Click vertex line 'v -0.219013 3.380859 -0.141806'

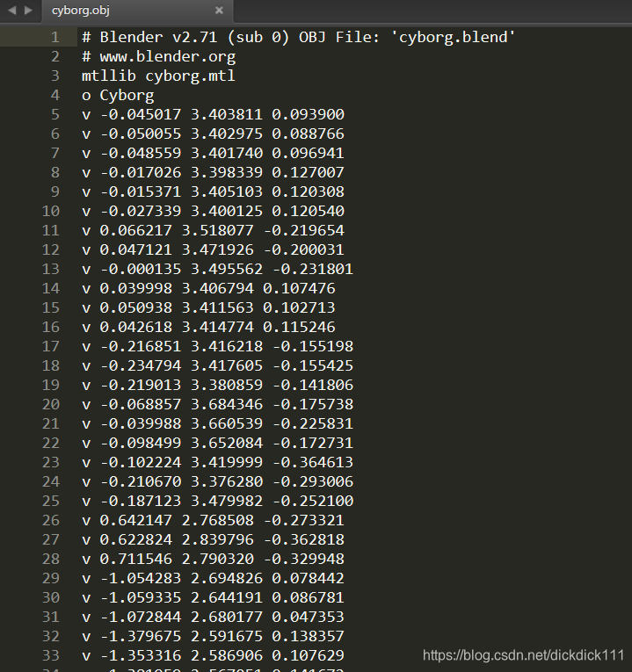pyautogui.click(x=217, y=385)
